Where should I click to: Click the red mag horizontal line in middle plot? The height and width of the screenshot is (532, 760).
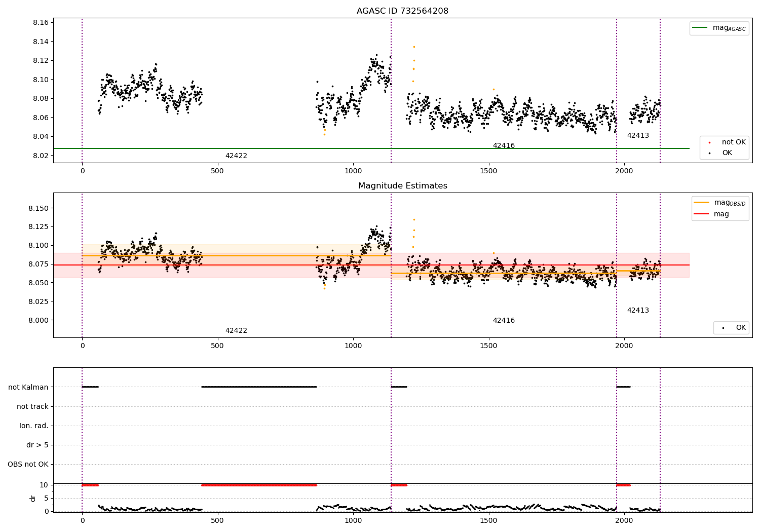point(371,265)
